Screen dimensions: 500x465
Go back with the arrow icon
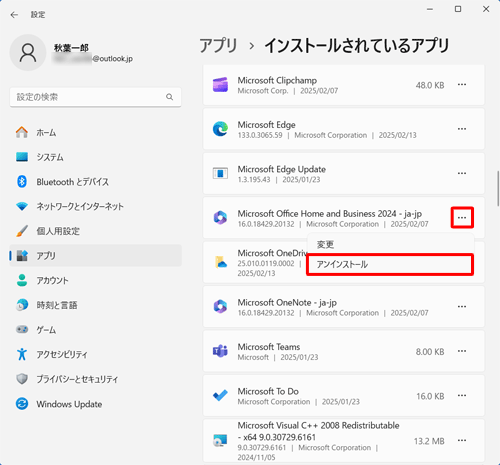coord(14,15)
